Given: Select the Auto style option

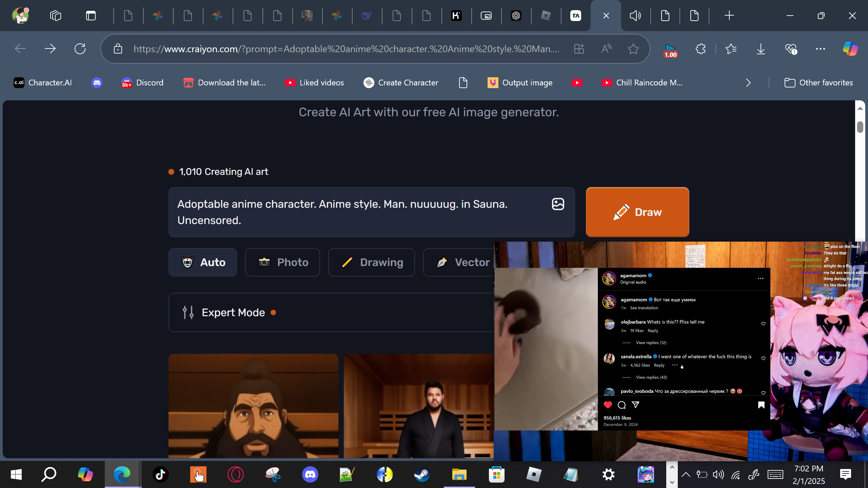Looking at the screenshot, I should pos(203,262).
